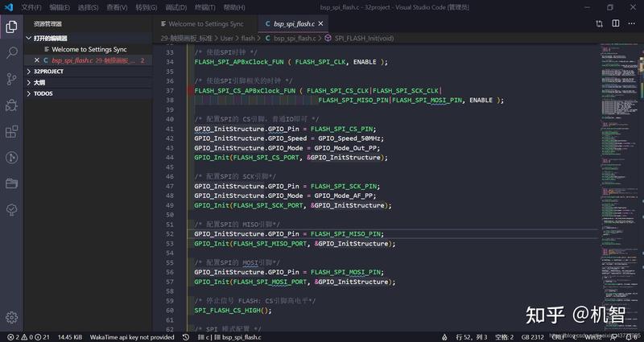Click WakaTime api key not provided status
Image resolution: width=644 pixels, height=342 pixels.
132,337
